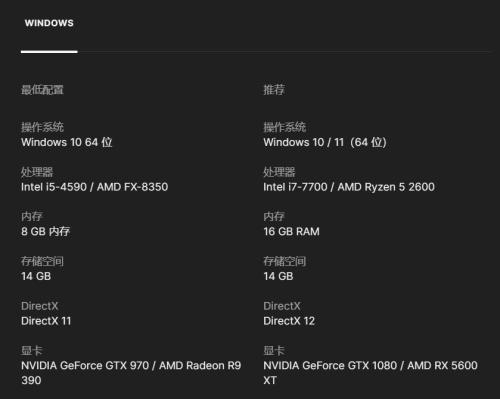This screenshot has width=500, height=399.
Task: Click the DirectX 12 value
Action: pos(289,321)
